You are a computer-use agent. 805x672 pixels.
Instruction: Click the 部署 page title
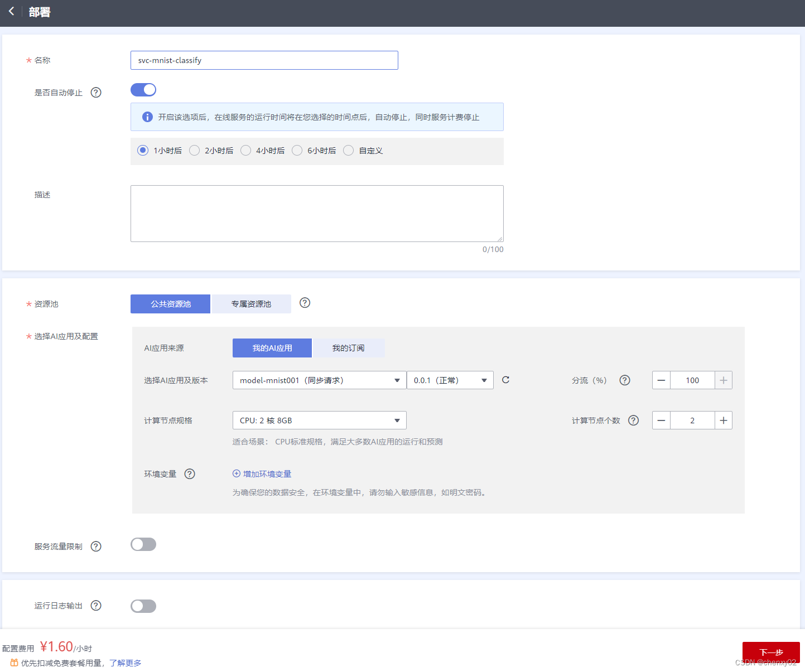40,12
